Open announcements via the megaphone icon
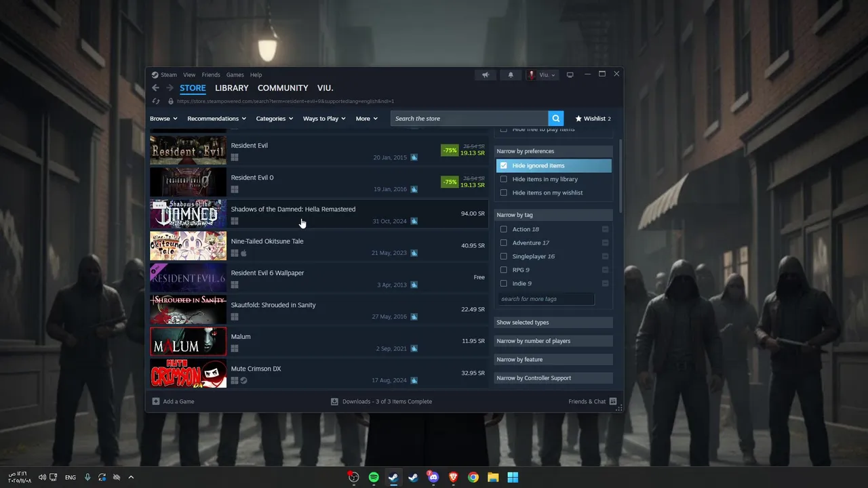The image size is (868, 488). [486, 75]
